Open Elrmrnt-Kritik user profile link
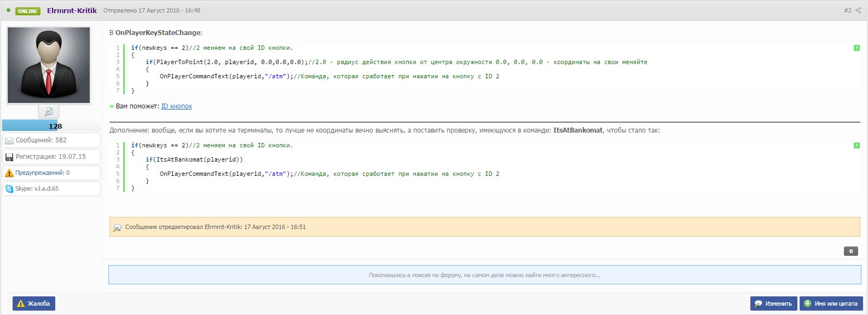The width and height of the screenshot is (868, 315). (x=72, y=10)
